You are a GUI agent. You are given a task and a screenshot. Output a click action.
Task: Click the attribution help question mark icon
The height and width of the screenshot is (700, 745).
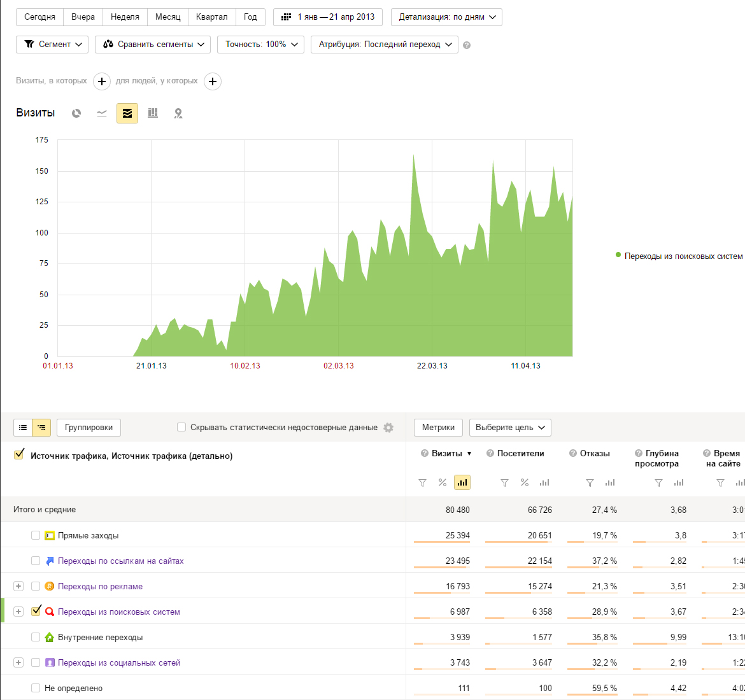[467, 45]
